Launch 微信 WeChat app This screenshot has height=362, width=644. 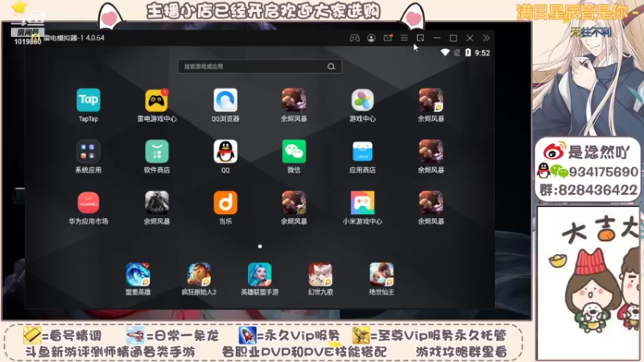pyautogui.click(x=294, y=151)
